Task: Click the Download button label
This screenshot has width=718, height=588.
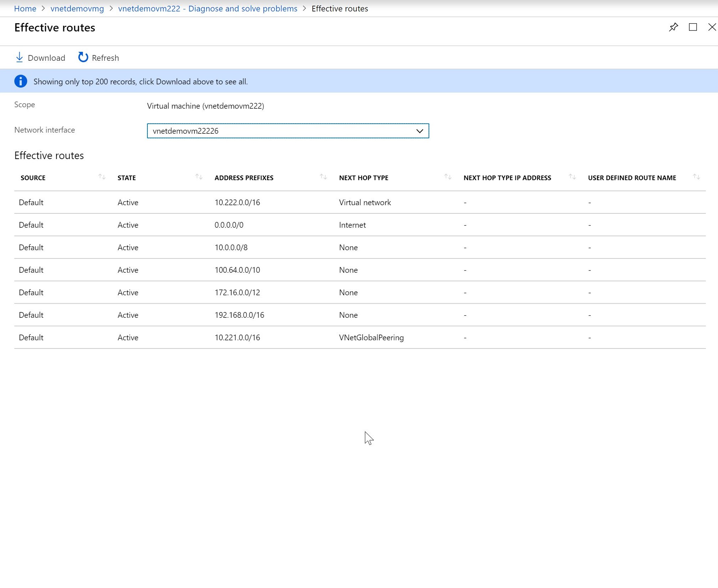Action: (x=47, y=58)
